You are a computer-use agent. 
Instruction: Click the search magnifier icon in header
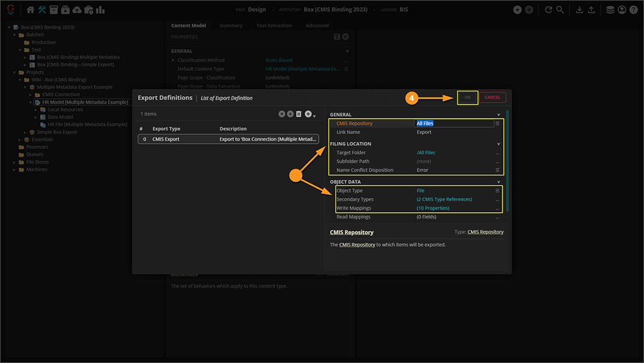[x=560, y=10]
